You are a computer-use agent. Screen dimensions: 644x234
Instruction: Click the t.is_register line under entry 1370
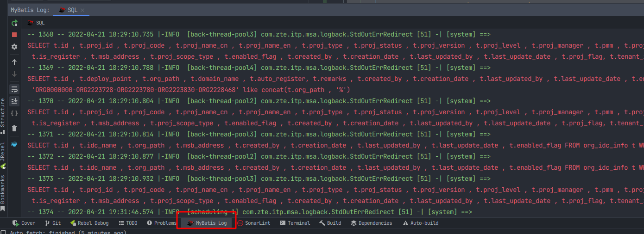pos(338,123)
